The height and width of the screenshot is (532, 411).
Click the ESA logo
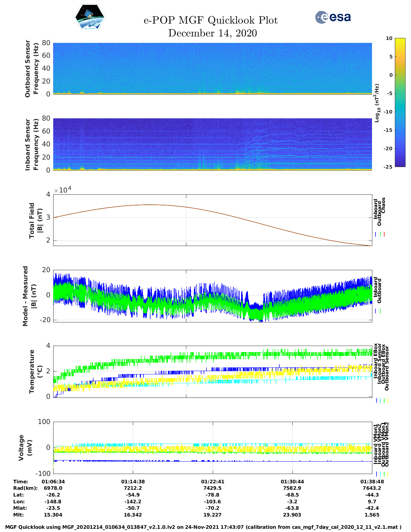point(333,17)
